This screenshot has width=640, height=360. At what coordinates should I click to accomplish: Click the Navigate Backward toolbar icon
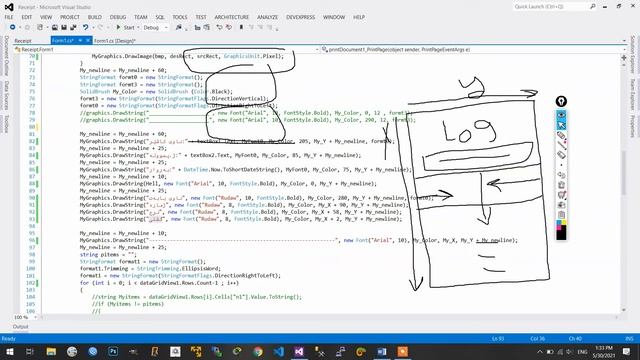pos(13,27)
